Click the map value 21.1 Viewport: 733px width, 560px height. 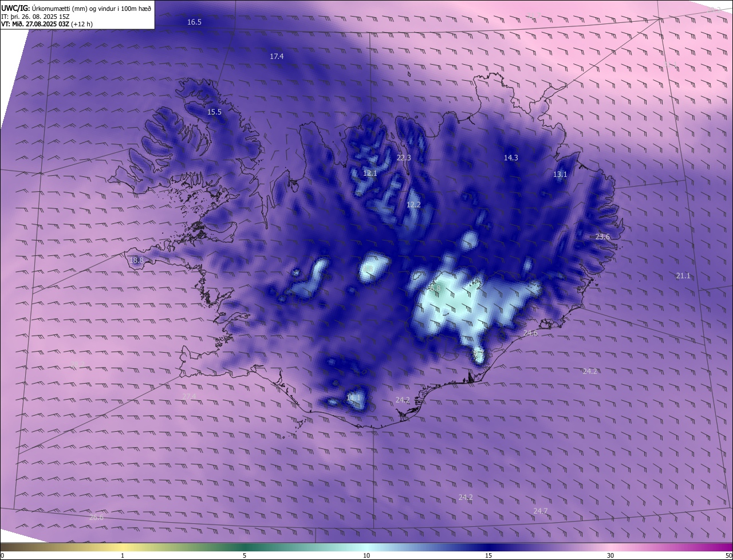(x=683, y=276)
